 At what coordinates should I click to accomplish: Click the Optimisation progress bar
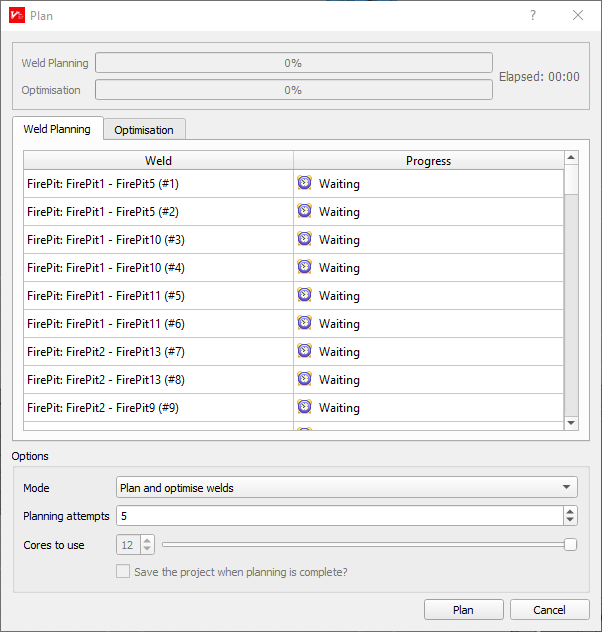click(294, 90)
